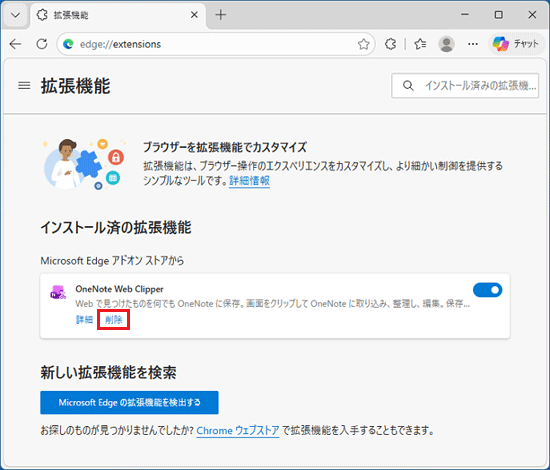Image resolution: width=550 pixels, height=470 pixels.
Task: Open the Chrome ウェブストア link
Action: click(238, 430)
